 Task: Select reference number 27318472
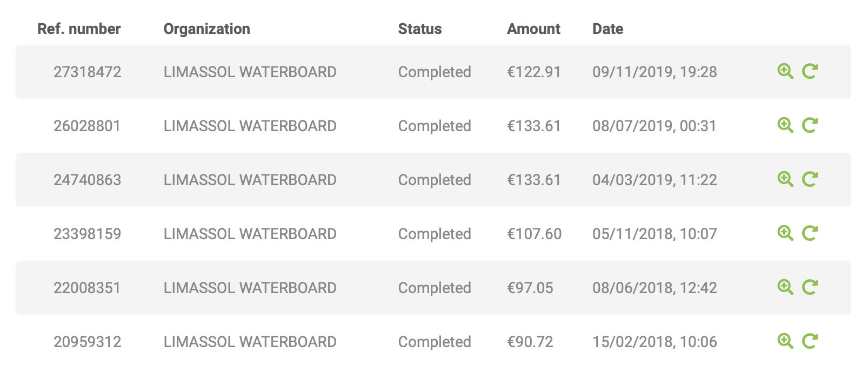(x=88, y=72)
